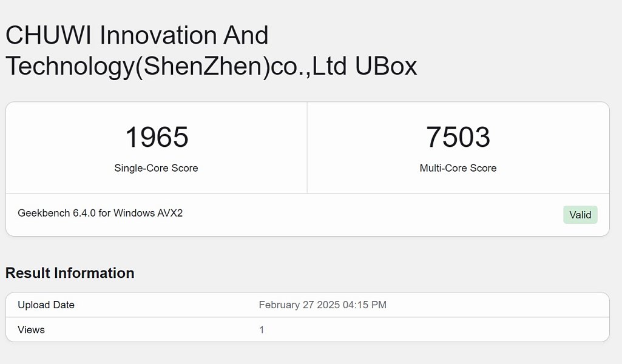Click the Views field label
Screen dimensions: 622x364
pos(32,330)
